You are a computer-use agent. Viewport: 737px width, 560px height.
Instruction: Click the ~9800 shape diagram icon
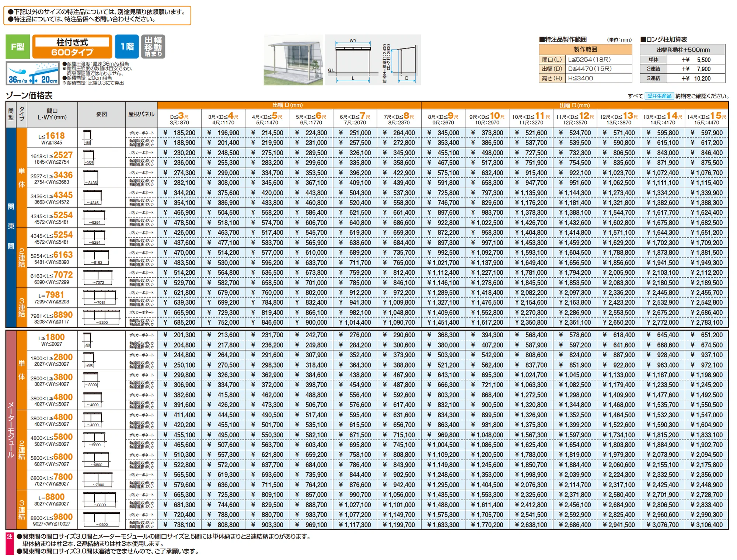point(101,519)
